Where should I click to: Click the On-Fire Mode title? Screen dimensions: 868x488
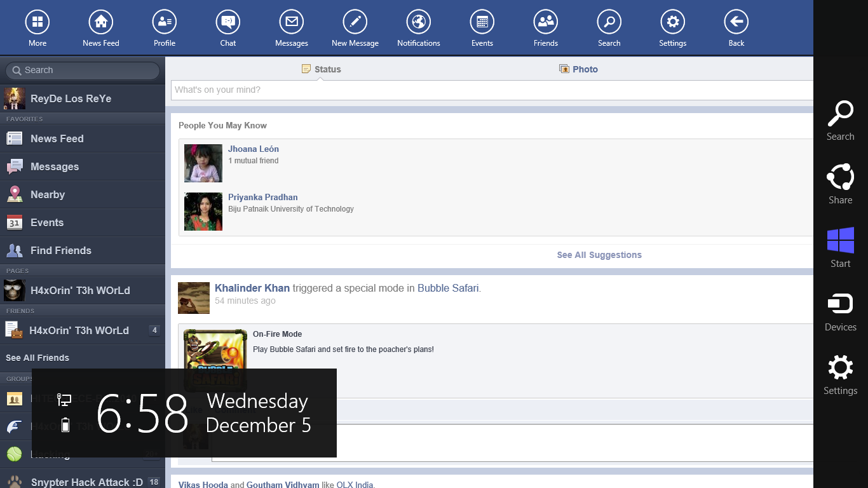(277, 334)
